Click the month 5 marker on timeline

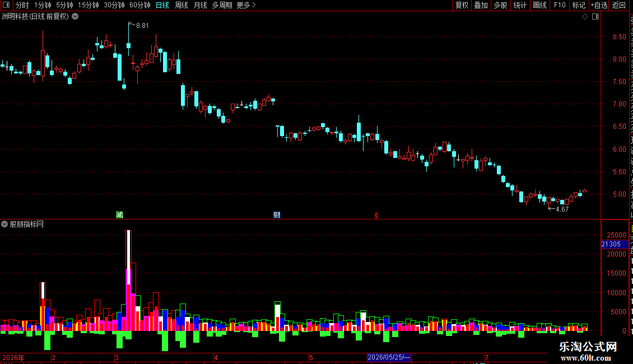311,357
